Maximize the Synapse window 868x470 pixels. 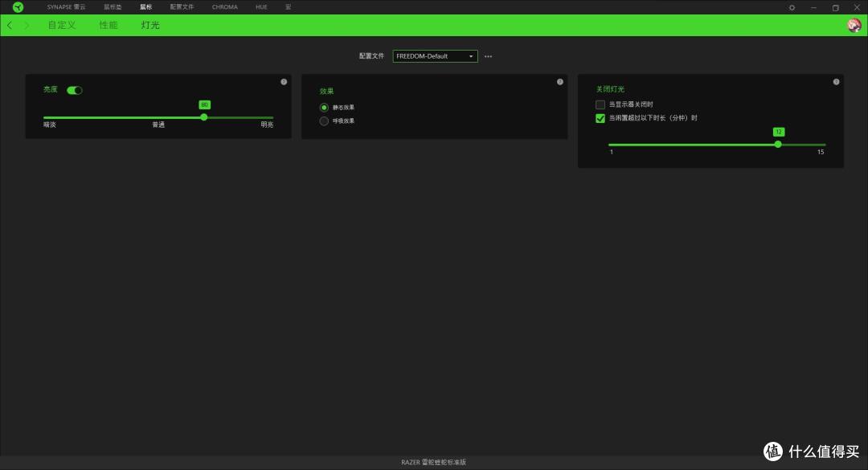[x=835, y=8]
